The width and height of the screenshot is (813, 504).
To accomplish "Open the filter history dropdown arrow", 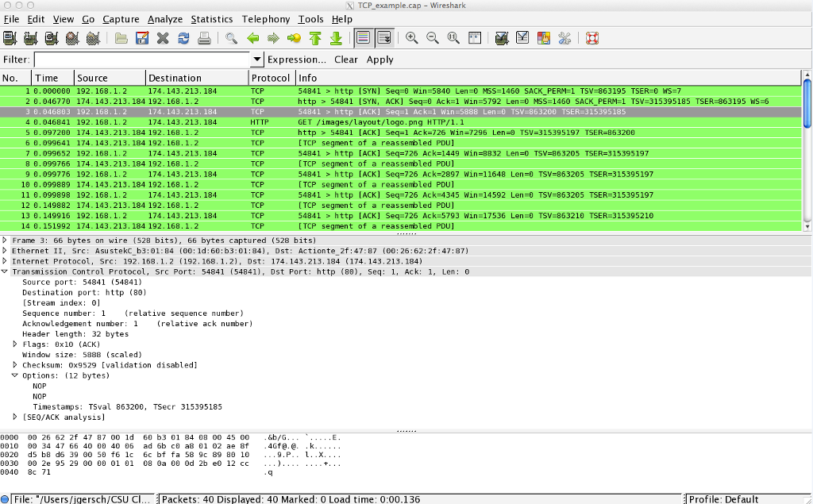I will (x=257, y=60).
